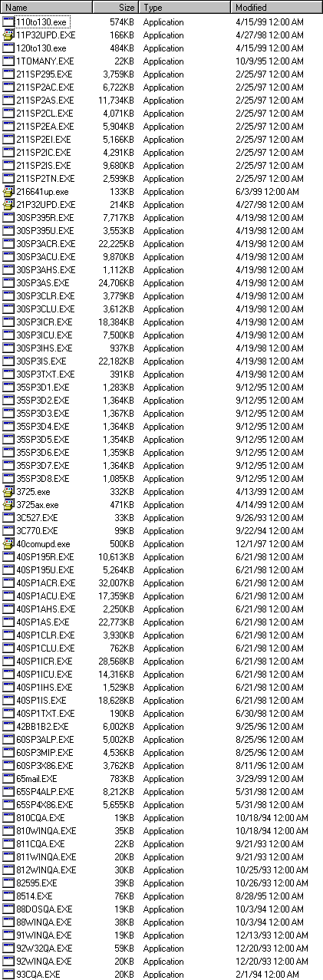Viewport: 323px width, 980px height.
Task: Click the 211SP2AS.EXE file name
Action: click(44, 100)
